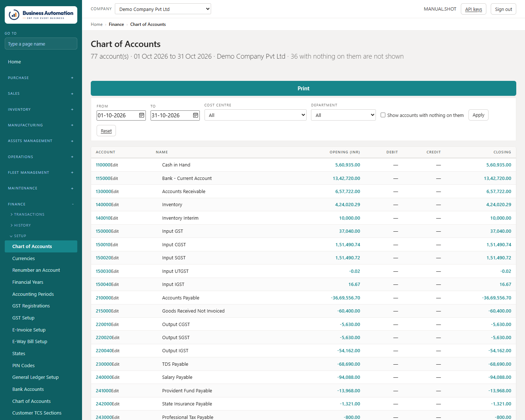Click the Print button

pos(303,89)
